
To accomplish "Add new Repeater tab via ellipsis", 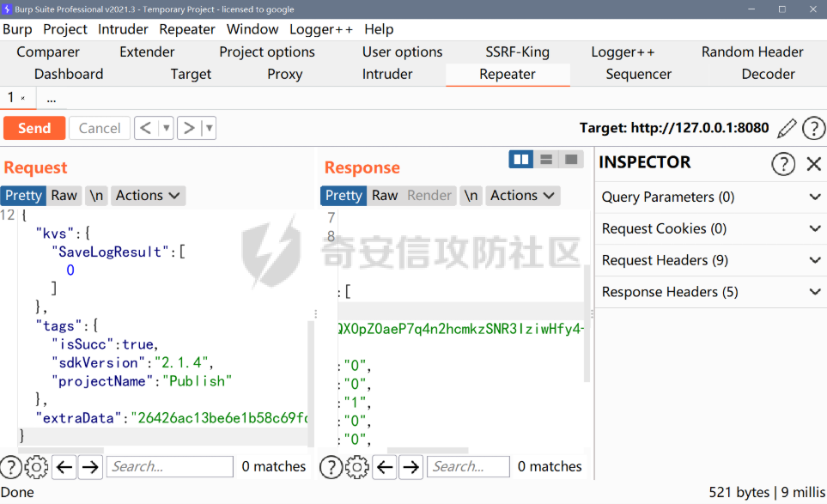I will click(x=52, y=99).
